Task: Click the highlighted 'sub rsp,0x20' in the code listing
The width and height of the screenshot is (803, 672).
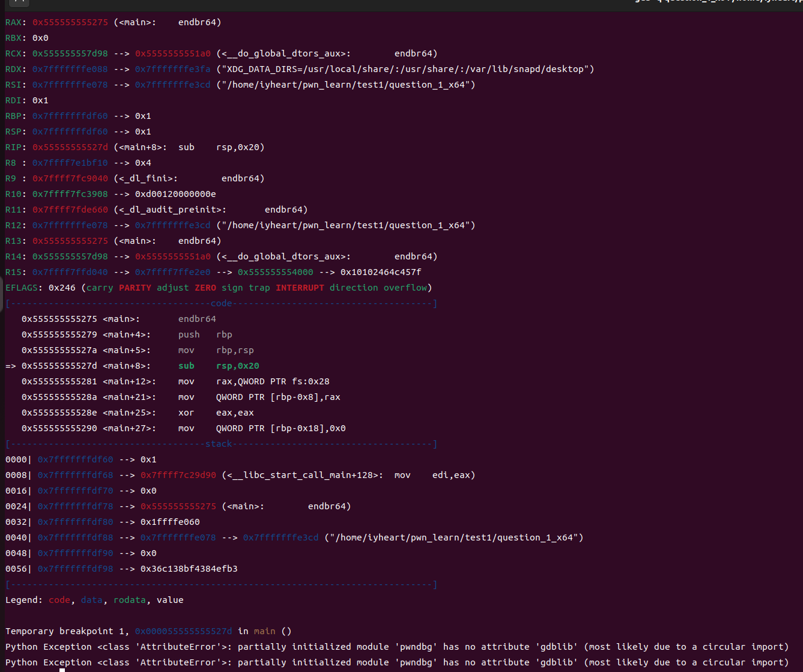Action: [x=219, y=366]
